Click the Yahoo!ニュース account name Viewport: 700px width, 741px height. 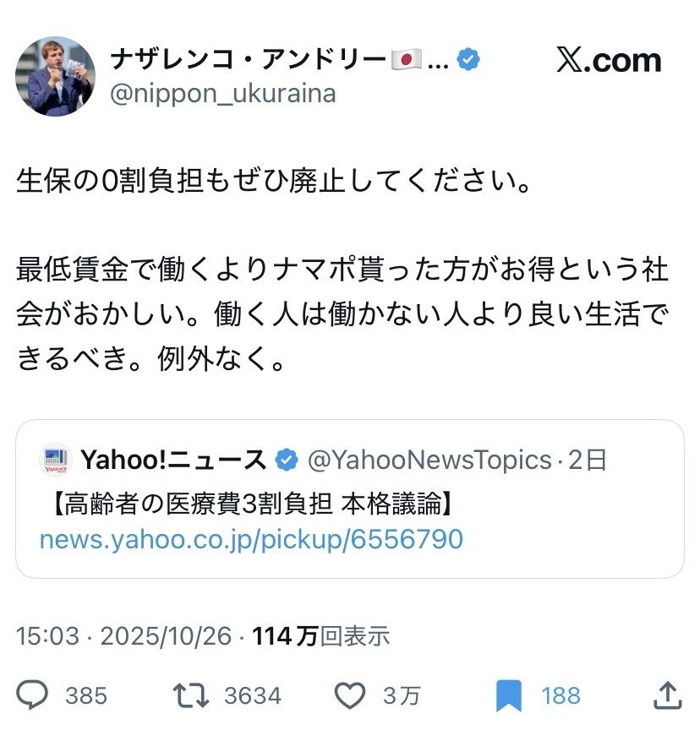[173, 460]
